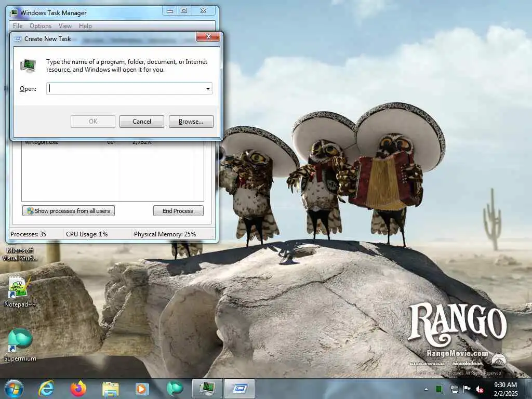532x399 pixels.
Task: Open the Action Center flag icon
Action: (x=467, y=389)
